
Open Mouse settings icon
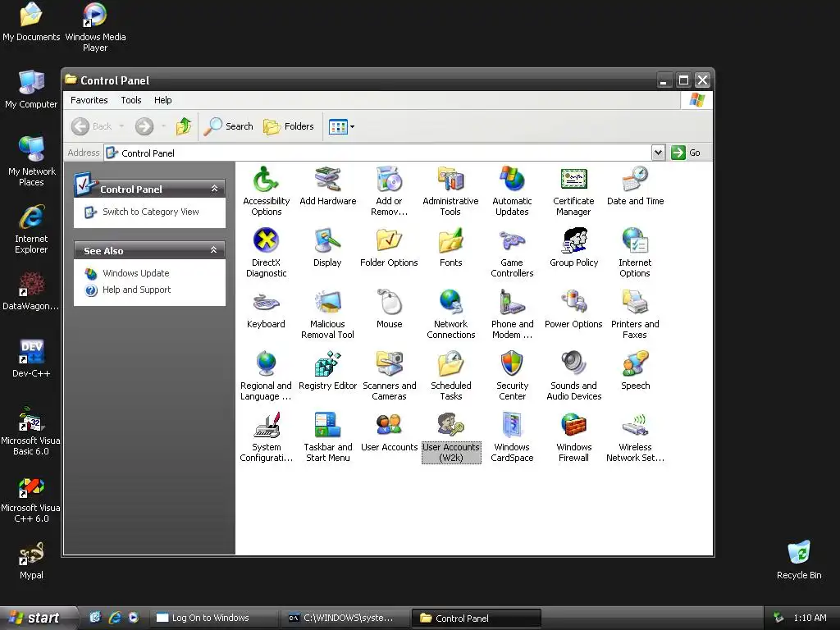click(x=389, y=308)
